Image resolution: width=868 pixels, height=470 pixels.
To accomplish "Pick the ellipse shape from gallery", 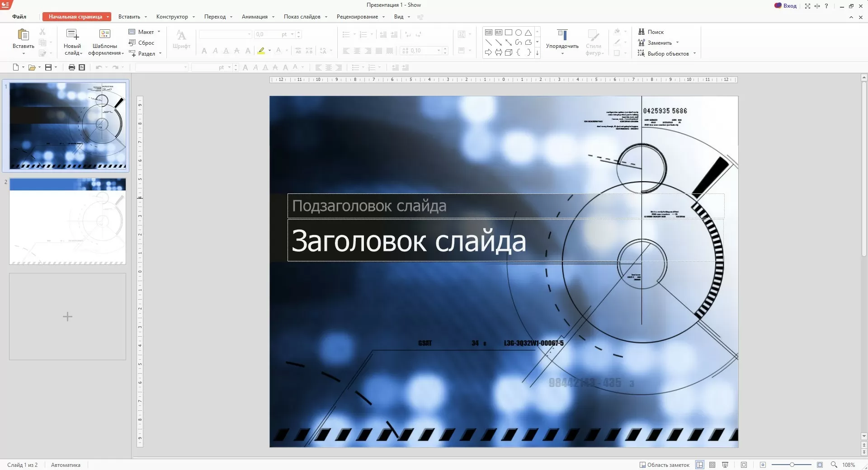I will [x=519, y=33].
